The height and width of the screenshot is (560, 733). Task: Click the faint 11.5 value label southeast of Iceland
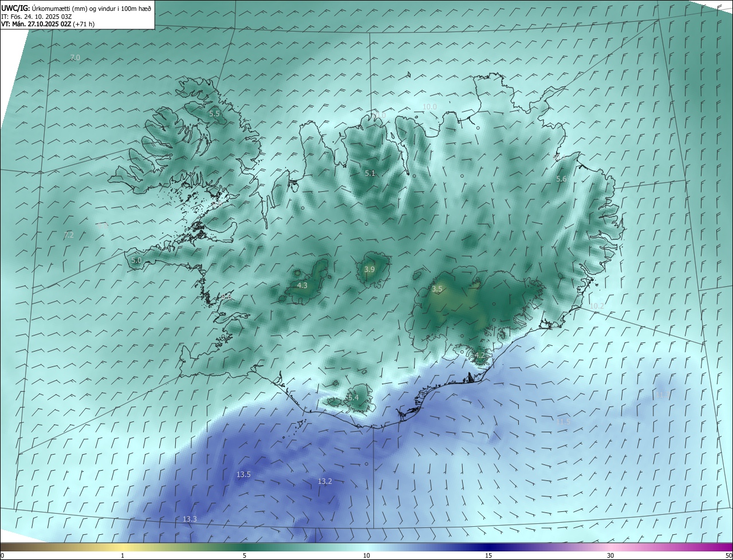564,422
